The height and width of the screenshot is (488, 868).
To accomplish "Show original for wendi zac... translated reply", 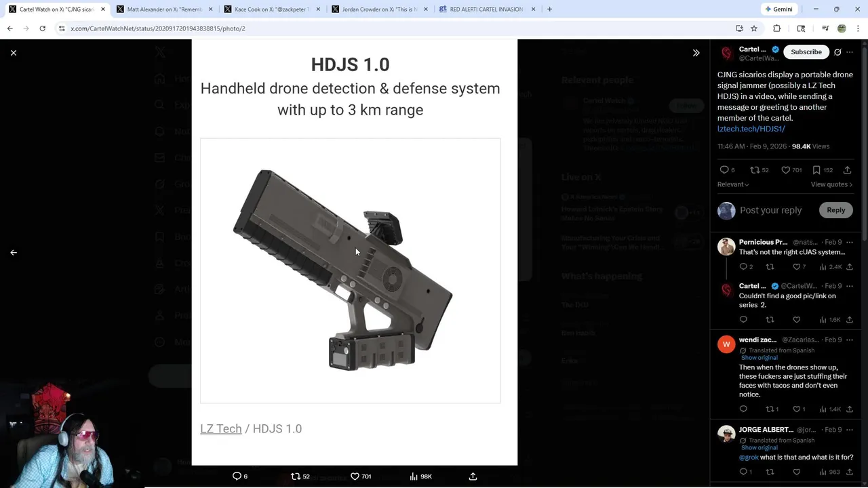I will [759, 358].
